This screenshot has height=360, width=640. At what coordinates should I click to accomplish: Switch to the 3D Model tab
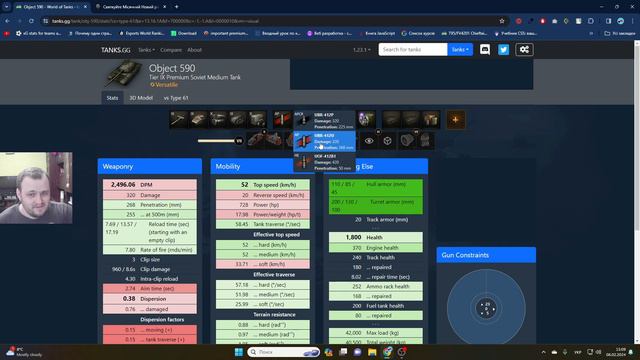[x=141, y=98]
